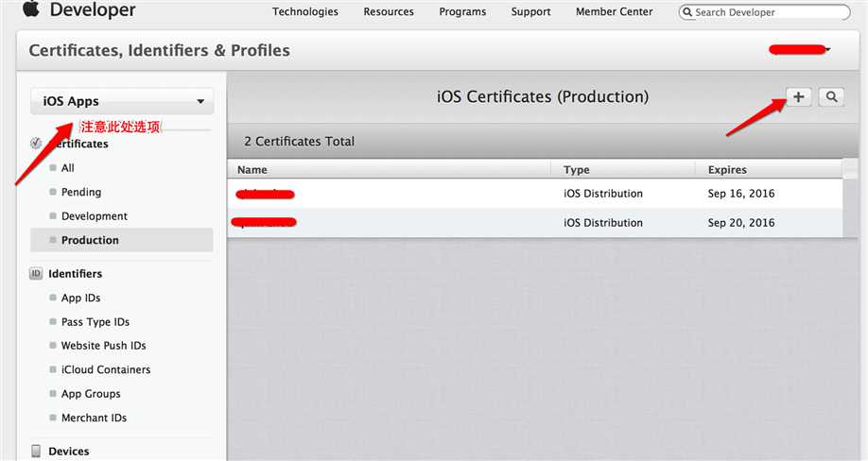Click the Apple logo icon

coord(31,9)
